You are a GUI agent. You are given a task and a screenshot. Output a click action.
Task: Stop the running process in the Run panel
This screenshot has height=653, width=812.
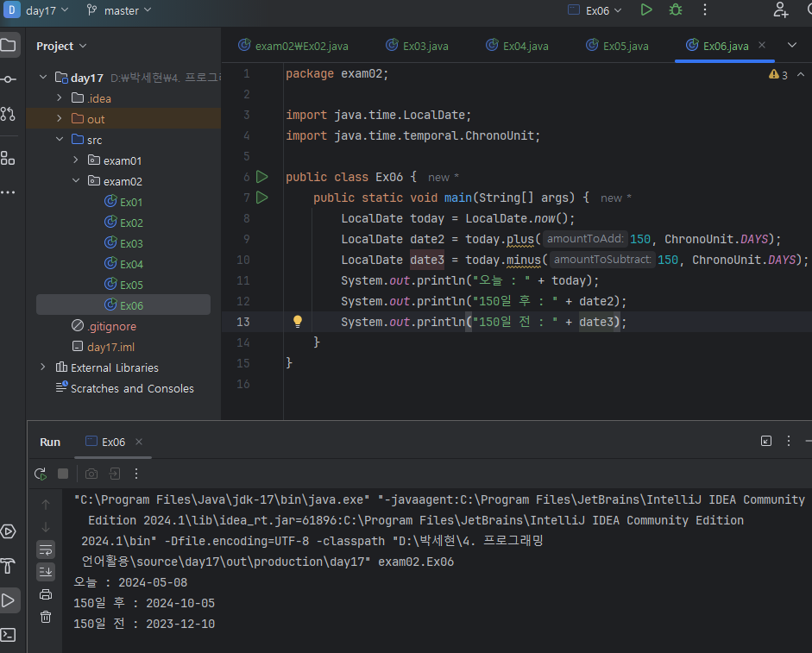pos(63,474)
